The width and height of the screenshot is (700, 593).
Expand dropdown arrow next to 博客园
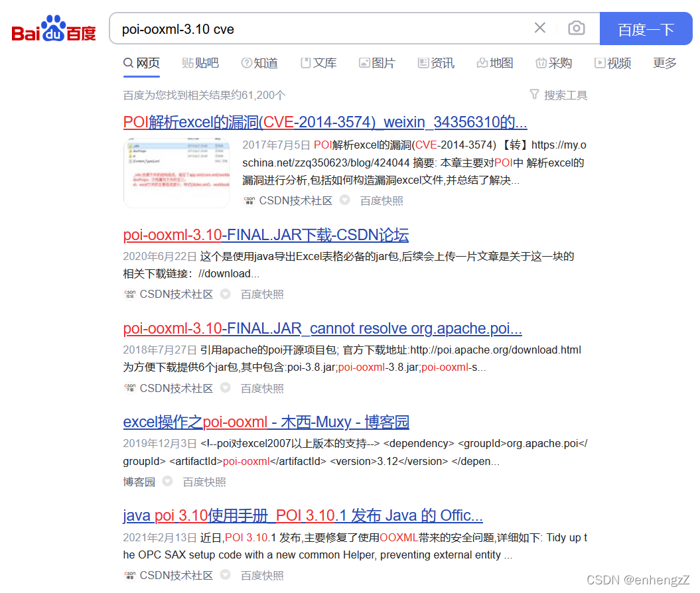tap(167, 481)
